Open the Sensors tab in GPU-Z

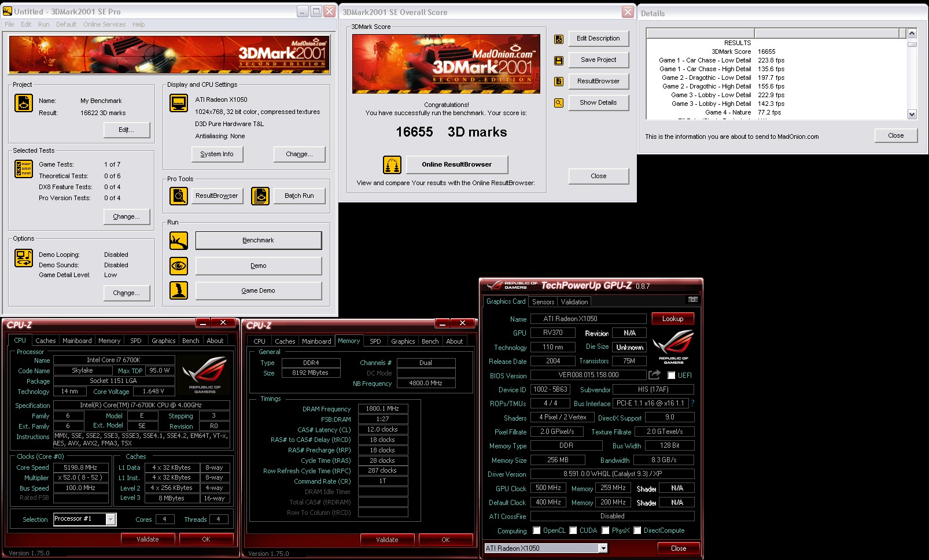pos(543,301)
